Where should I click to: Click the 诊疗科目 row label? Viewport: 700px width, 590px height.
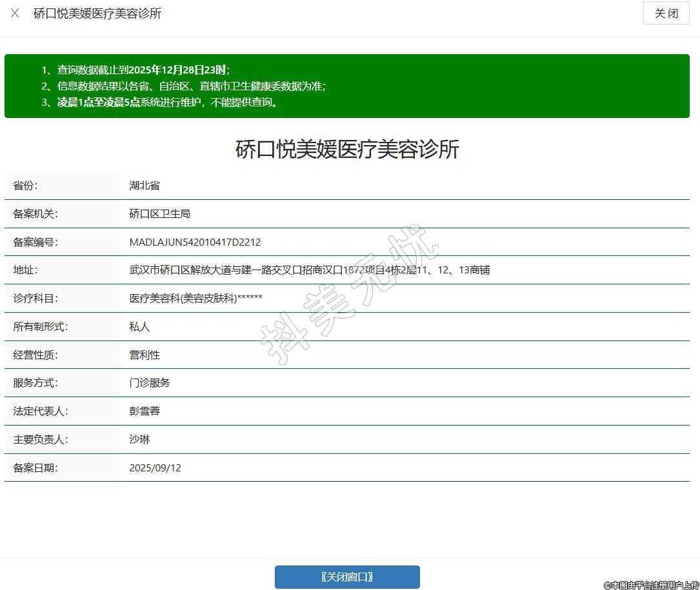[x=35, y=299]
